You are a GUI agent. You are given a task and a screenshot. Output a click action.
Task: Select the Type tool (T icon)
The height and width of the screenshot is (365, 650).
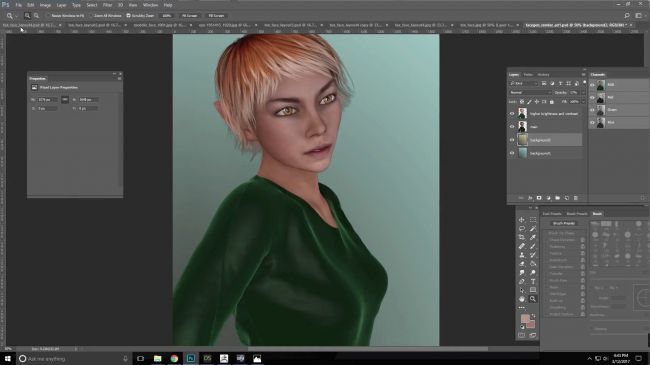click(533, 281)
